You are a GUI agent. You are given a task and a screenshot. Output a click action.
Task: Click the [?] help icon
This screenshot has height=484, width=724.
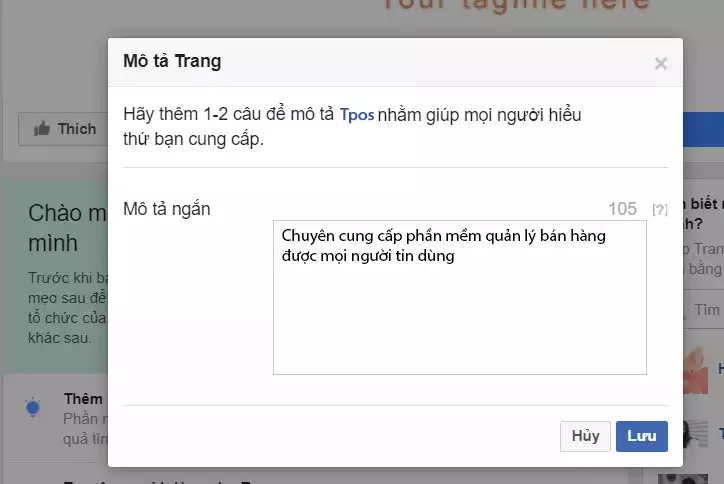660,210
